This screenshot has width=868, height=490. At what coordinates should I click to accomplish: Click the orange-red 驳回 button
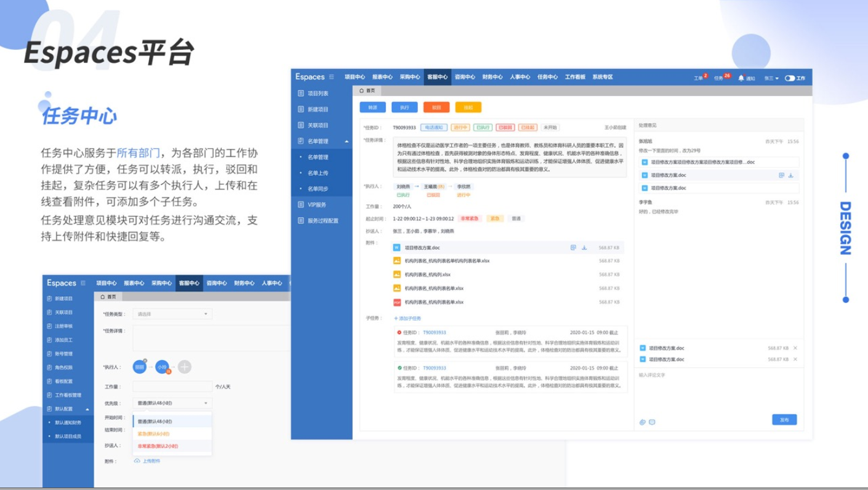pos(436,107)
